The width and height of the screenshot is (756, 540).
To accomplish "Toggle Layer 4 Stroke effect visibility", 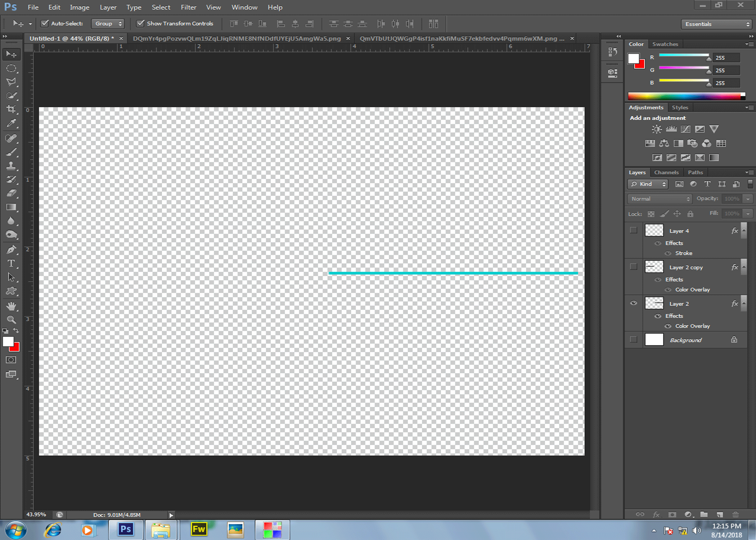I will [668, 253].
